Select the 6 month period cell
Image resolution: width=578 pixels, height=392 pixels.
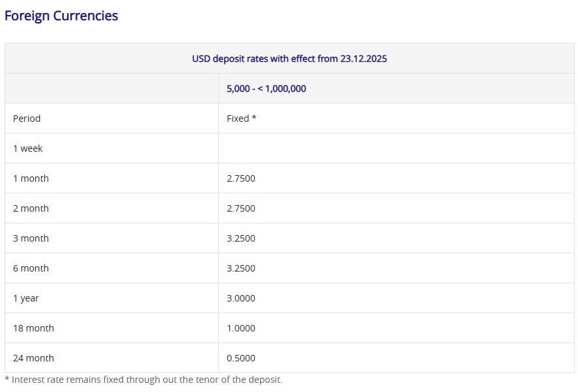[31, 268]
